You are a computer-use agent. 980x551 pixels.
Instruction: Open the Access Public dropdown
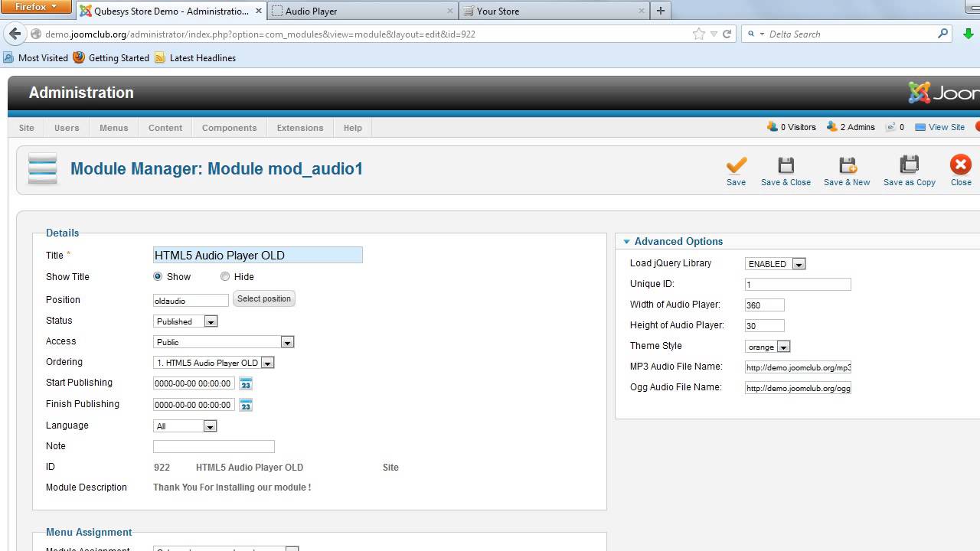pyautogui.click(x=224, y=342)
